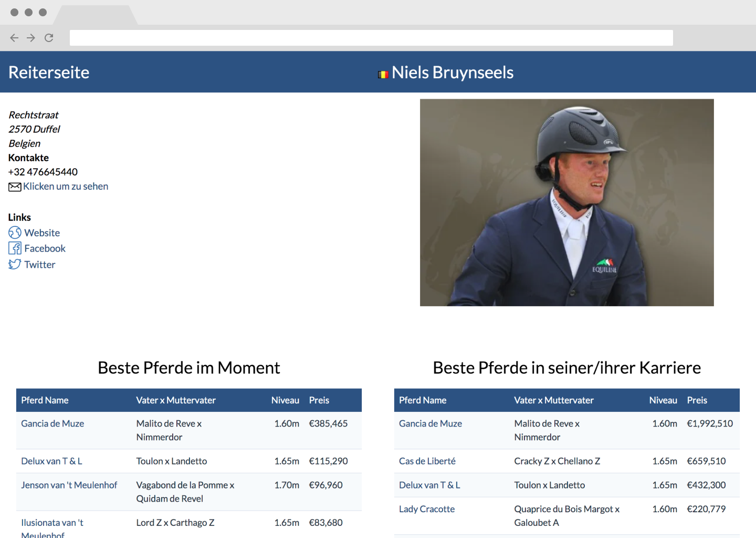This screenshot has height=538, width=756.
Task: Click the Reiterseite header title
Action: (x=49, y=73)
